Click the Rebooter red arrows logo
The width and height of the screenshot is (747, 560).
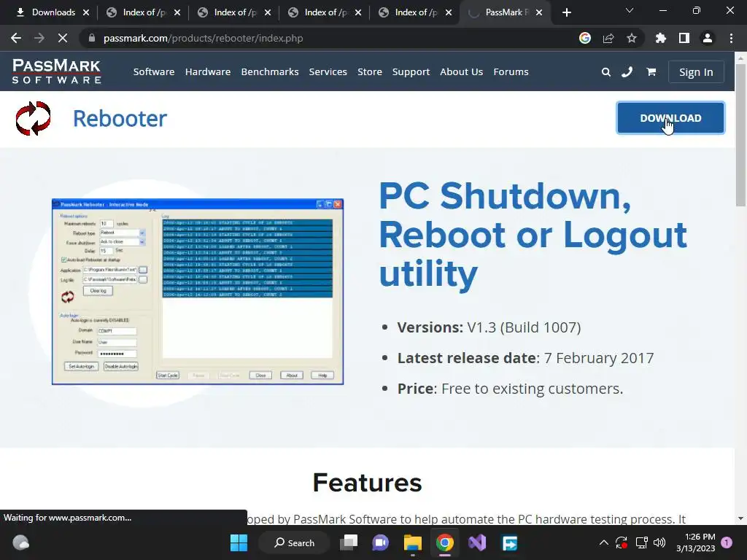[x=33, y=118]
